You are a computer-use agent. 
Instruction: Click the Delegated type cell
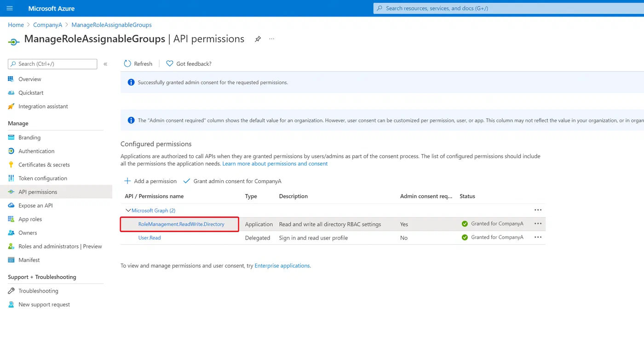tap(258, 238)
